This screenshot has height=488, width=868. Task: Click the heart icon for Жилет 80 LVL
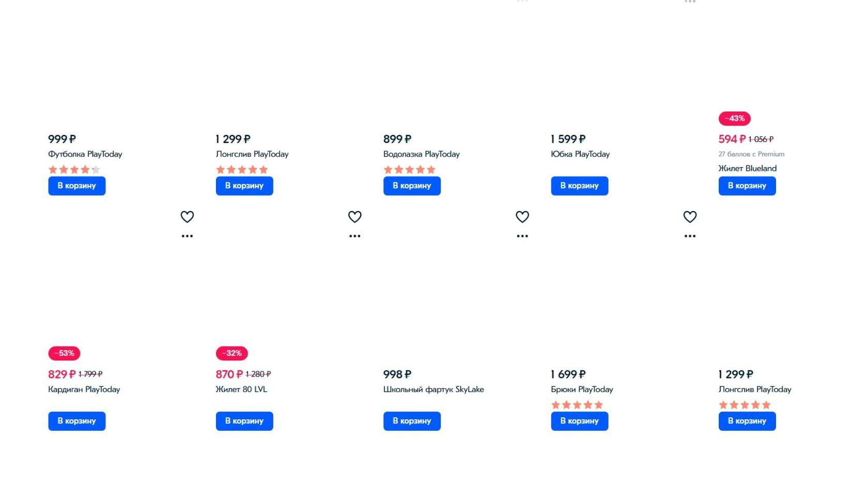(354, 217)
